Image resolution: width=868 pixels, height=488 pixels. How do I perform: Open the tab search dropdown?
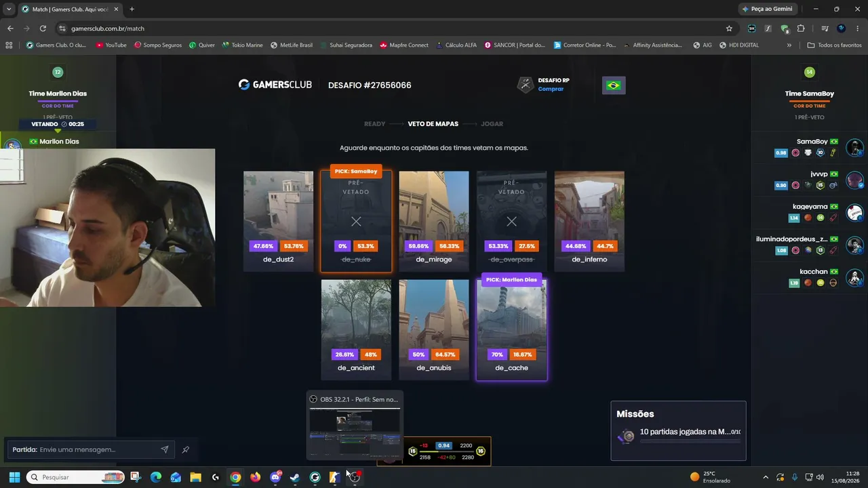[x=9, y=9]
